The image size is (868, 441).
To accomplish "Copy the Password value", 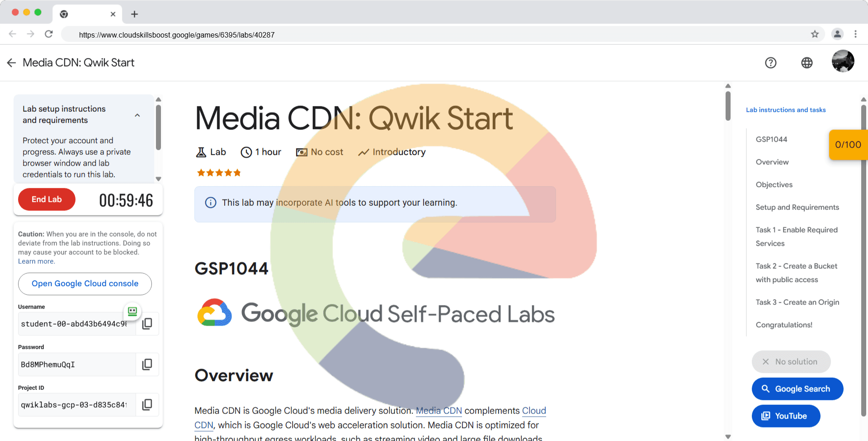I will (147, 365).
